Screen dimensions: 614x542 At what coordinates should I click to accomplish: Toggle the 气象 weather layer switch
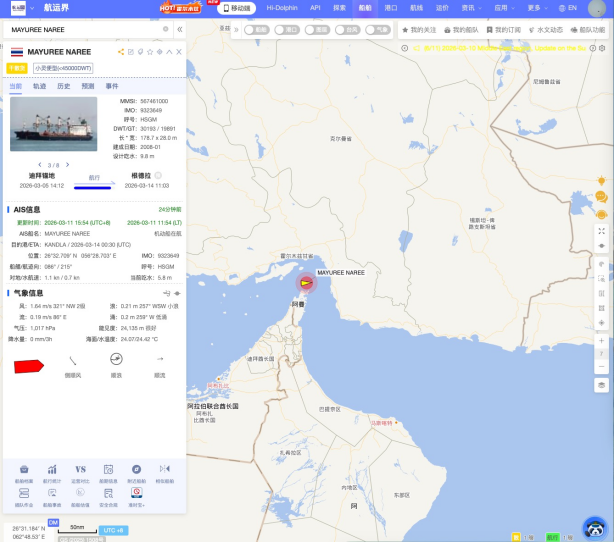(377, 30)
